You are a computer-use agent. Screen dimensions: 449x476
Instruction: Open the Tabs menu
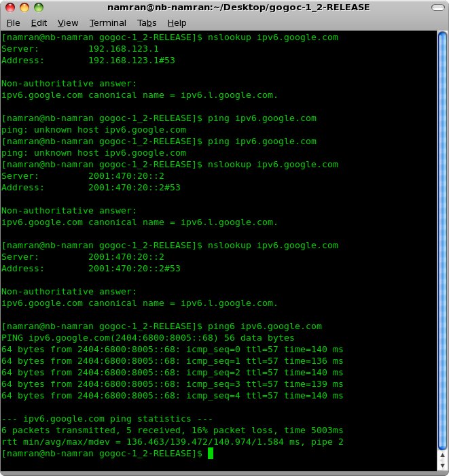tap(147, 22)
